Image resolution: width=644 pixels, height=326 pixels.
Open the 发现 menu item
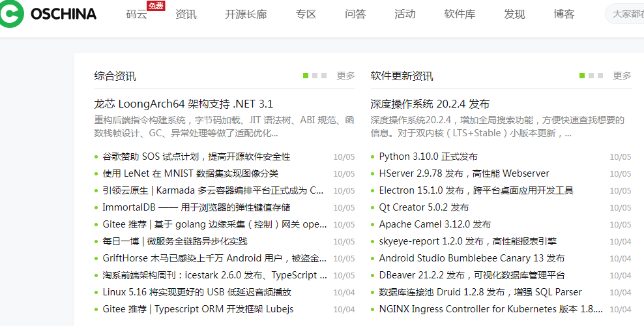514,14
